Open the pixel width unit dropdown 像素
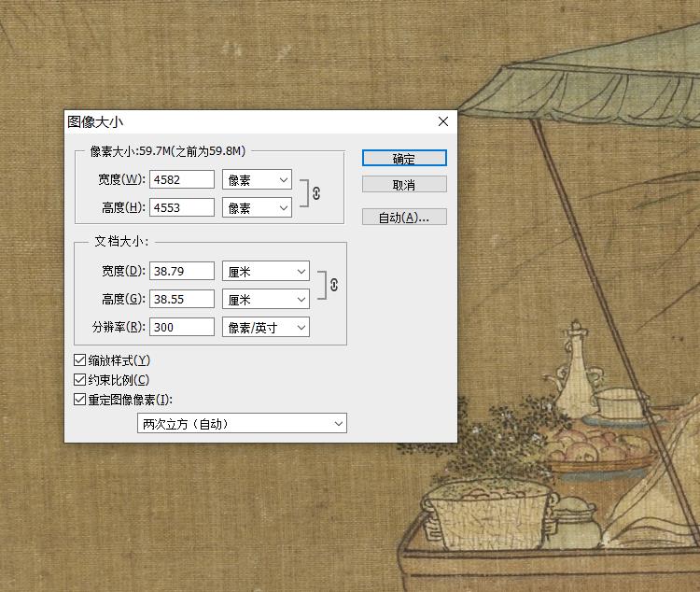 (x=258, y=179)
